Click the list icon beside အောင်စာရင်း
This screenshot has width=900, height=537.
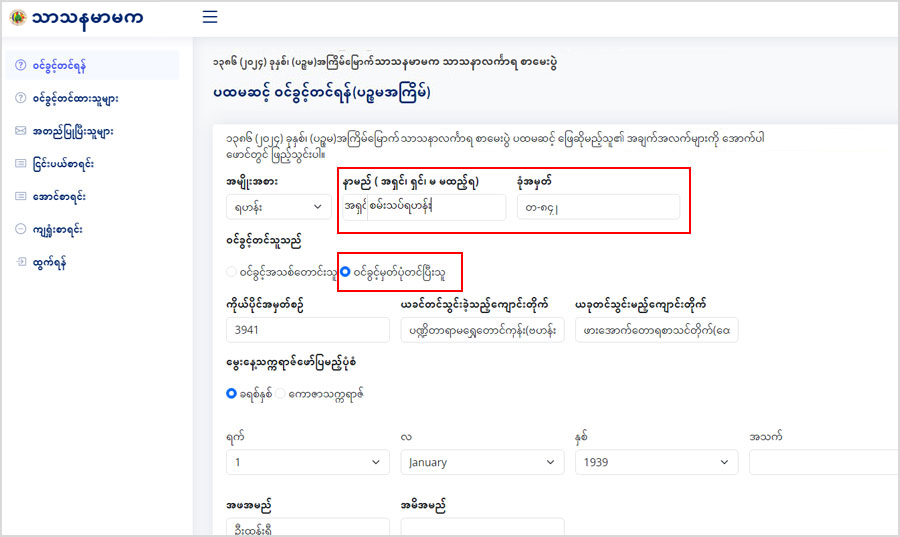[20, 196]
